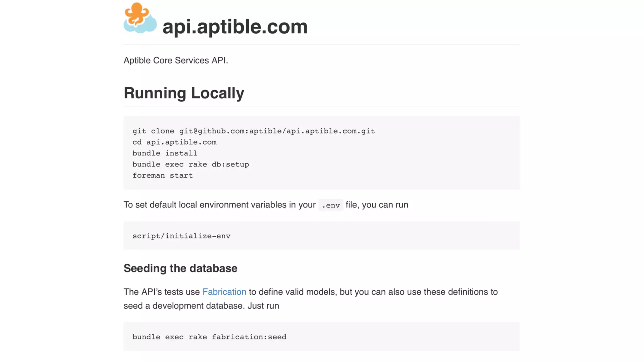
Task: Click the Aptible Core Services API description
Action: coord(175,60)
